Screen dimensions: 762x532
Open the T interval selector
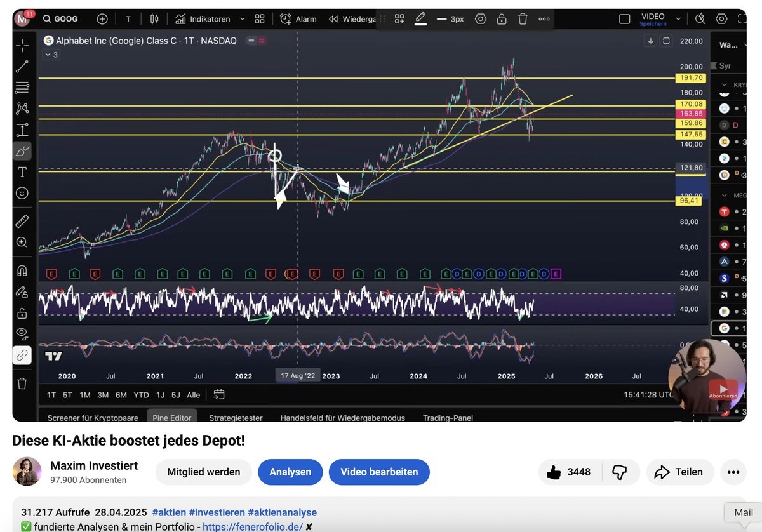(128, 19)
